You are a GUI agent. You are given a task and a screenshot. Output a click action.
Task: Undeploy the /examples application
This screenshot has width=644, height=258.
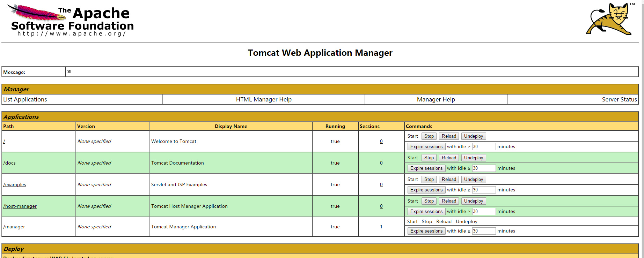click(x=474, y=180)
